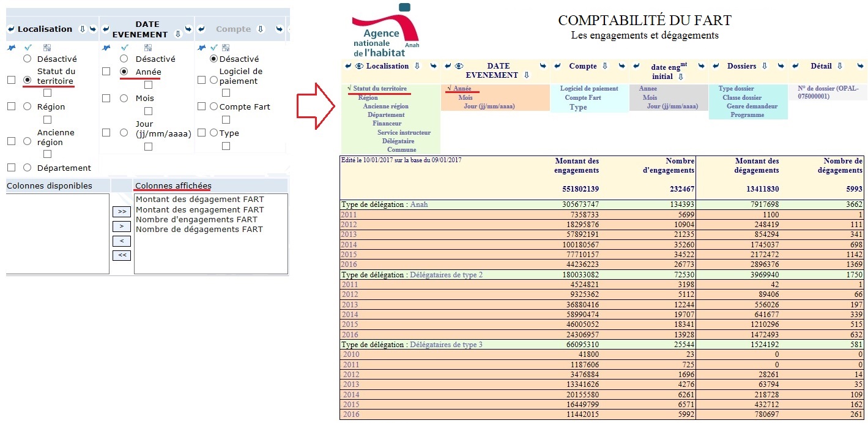The width and height of the screenshot is (868, 423).
Task: Select the Jour (jj/mm/aaaa) radio button
Action: tap(124, 132)
